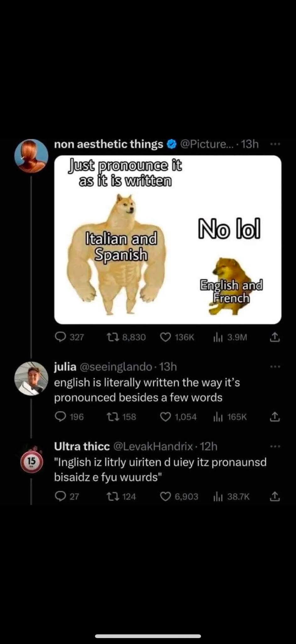This screenshot has width=296, height=644.
Task: Open the @seeinglando profile handle
Action: click(117, 367)
